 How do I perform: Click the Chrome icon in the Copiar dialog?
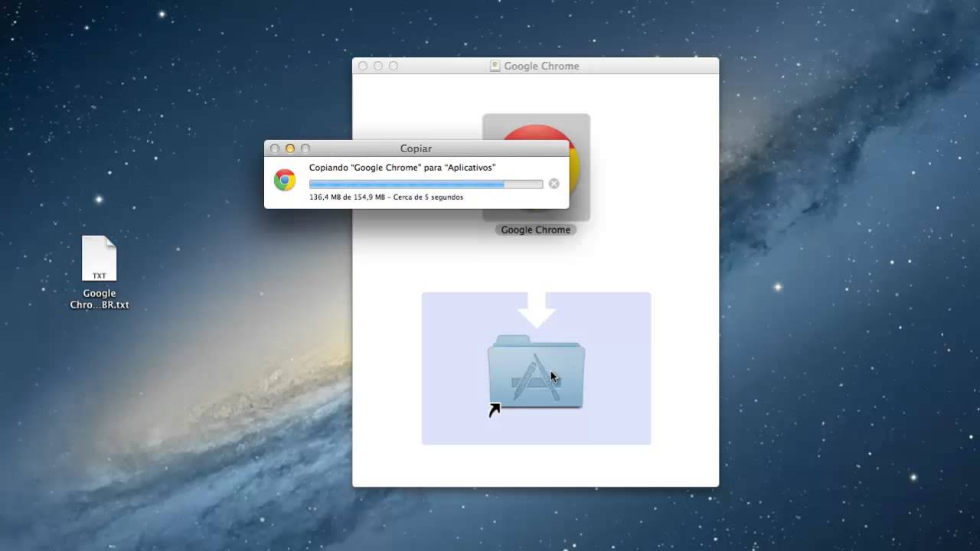tap(285, 181)
